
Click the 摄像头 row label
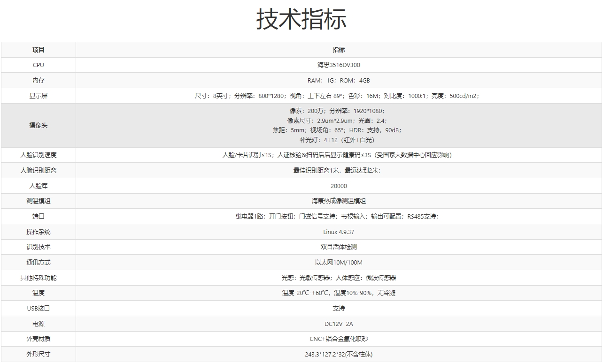pyautogui.click(x=39, y=125)
